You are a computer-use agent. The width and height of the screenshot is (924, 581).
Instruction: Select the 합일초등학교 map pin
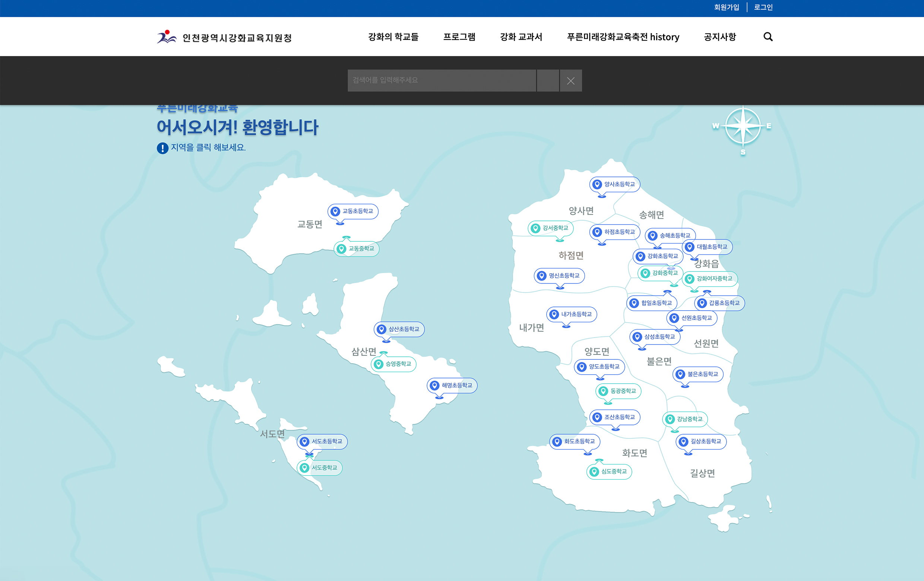tap(652, 303)
